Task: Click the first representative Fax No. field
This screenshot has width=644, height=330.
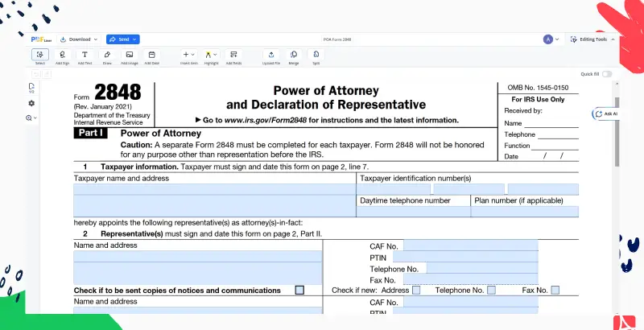Action: tap(471, 279)
